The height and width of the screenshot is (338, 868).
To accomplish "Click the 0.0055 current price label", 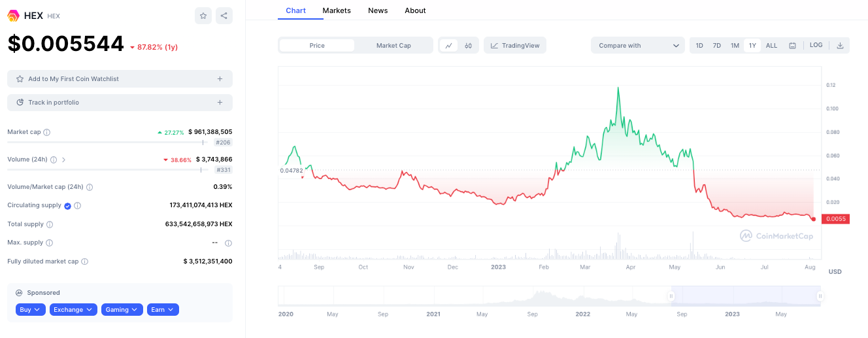I will [836, 219].
